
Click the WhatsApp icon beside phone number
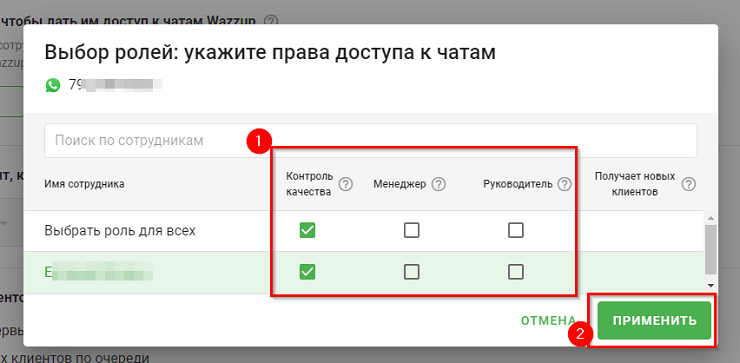pos(53,85)
